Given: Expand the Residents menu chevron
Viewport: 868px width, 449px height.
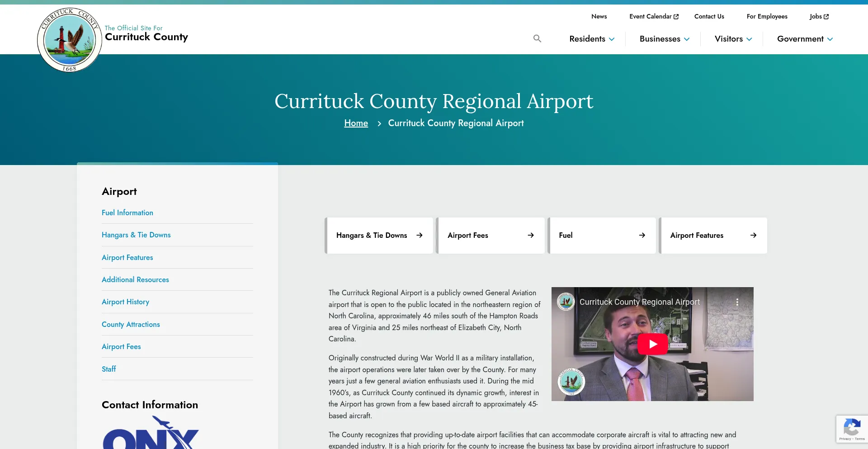Looking at the screenshot, I should pos(612,39).
